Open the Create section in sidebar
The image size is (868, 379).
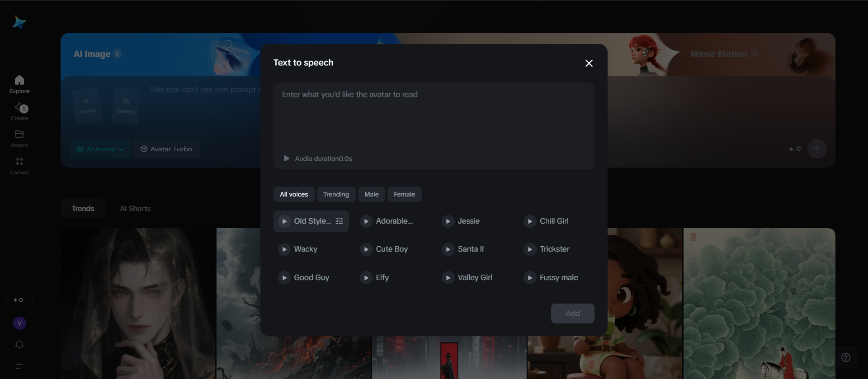click(19, 112)
